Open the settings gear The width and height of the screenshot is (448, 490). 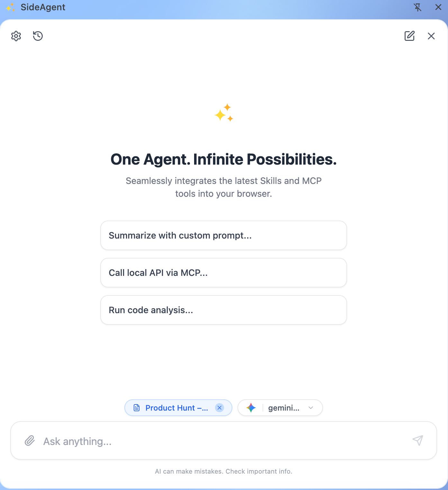[15, 36]
